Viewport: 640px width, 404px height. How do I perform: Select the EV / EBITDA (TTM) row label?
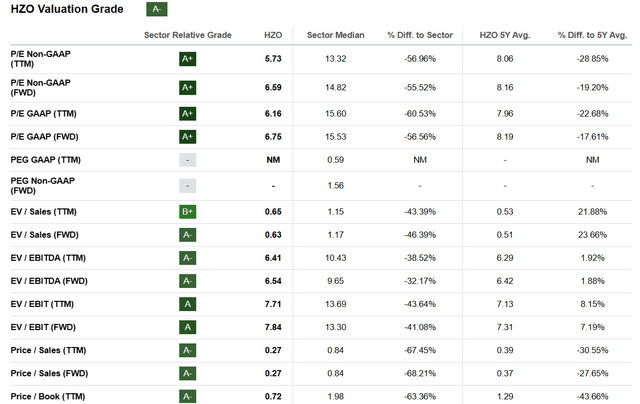(x=48, y=258)
